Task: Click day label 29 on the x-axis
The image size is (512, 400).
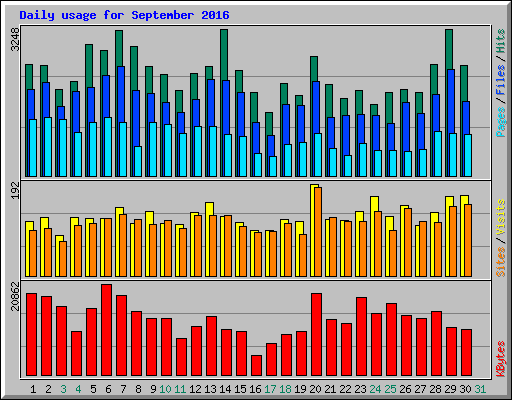Action: [x=450, y=389]
